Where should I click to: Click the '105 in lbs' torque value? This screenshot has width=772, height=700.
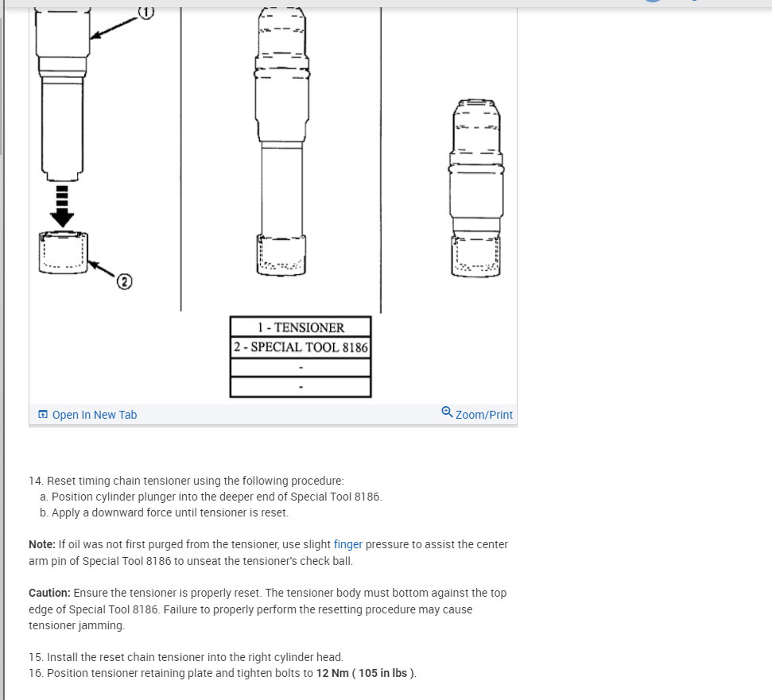pyautogui.click(x=382, y=673)
